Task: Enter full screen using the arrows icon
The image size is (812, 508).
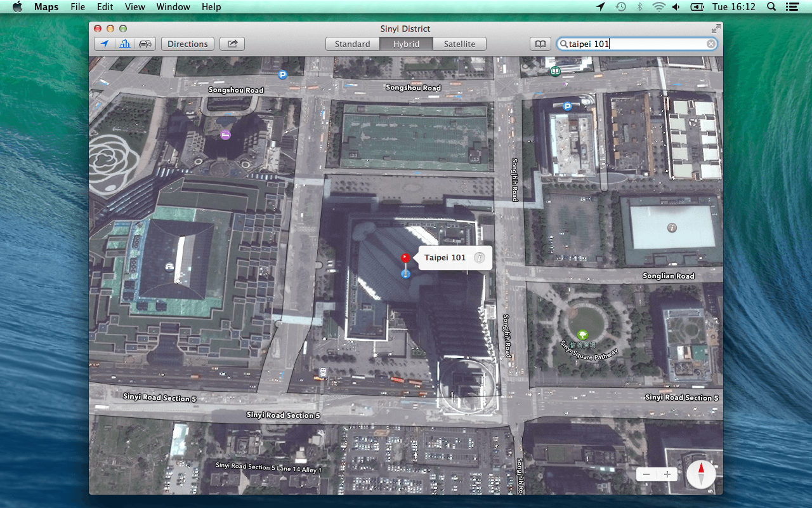Action: (x=716, y=29)
